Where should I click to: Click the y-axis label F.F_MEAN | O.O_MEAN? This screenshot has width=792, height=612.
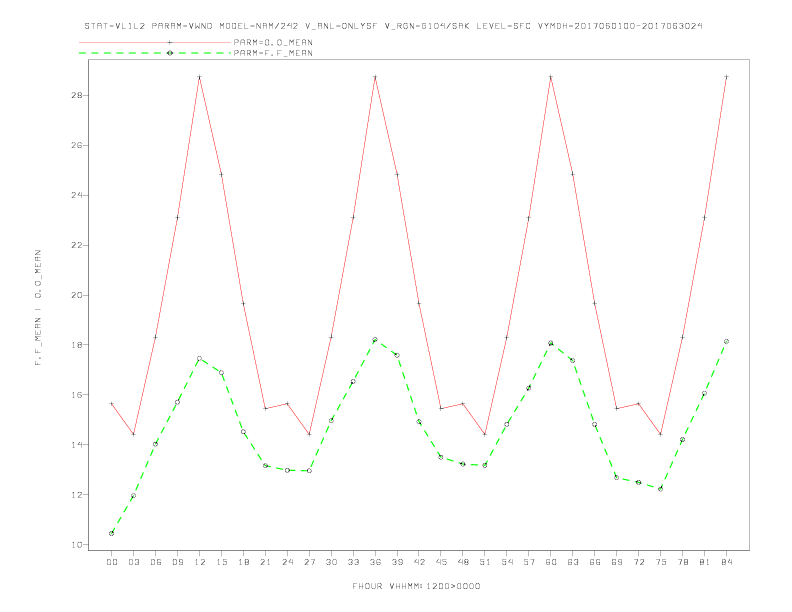[x=38, y=308]
